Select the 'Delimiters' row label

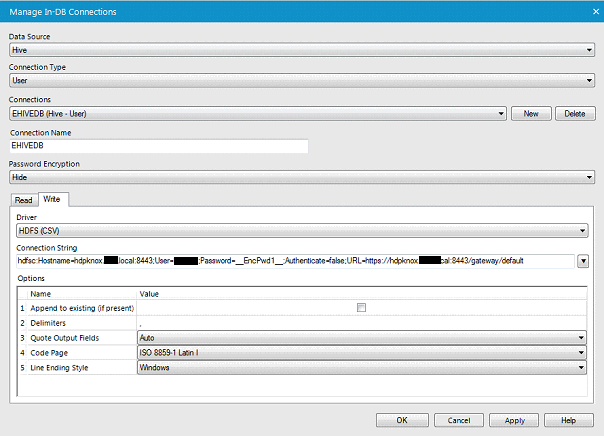(x=48, y=323)
